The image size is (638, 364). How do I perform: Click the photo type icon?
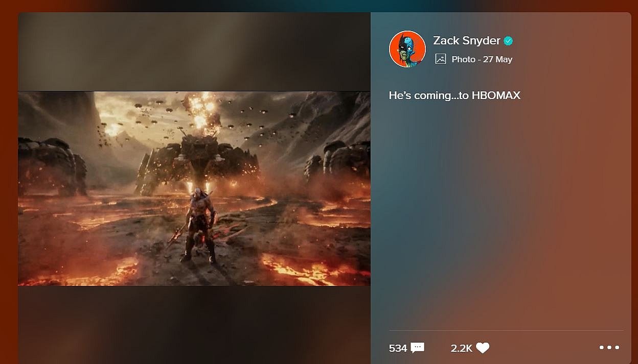pos(440,59)
